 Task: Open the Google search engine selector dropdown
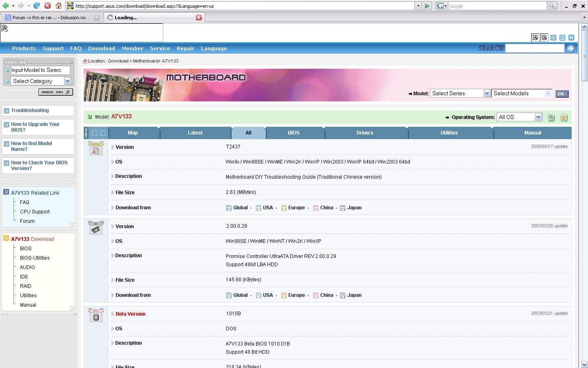click(442, 6)
